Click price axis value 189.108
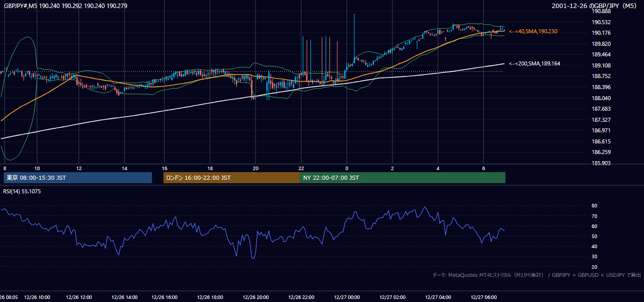The image size is (644, 302). [x=601, y=65]
